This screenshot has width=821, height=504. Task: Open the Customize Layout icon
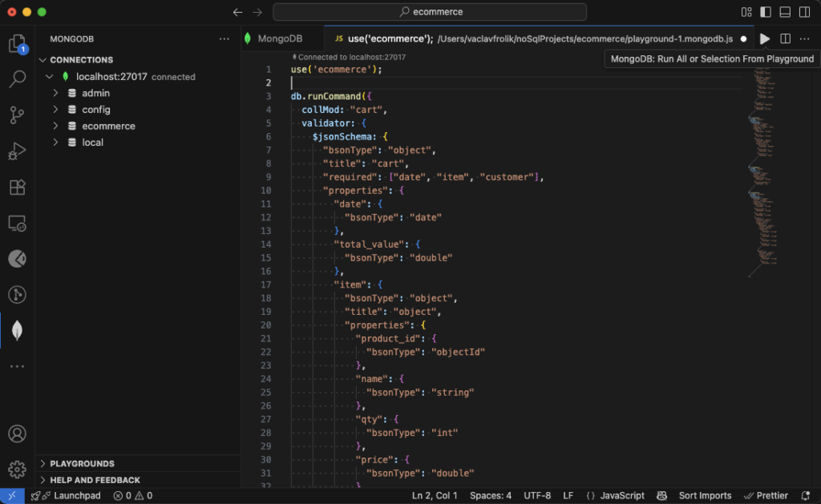746,12
